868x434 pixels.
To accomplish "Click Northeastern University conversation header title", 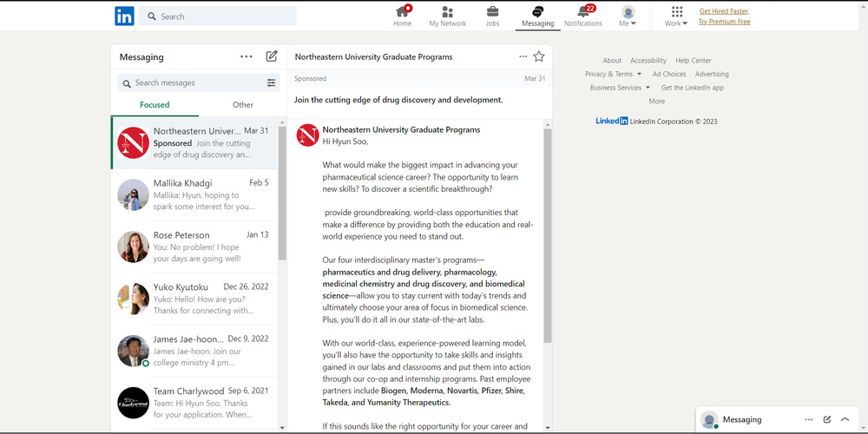I will [373, 57].
